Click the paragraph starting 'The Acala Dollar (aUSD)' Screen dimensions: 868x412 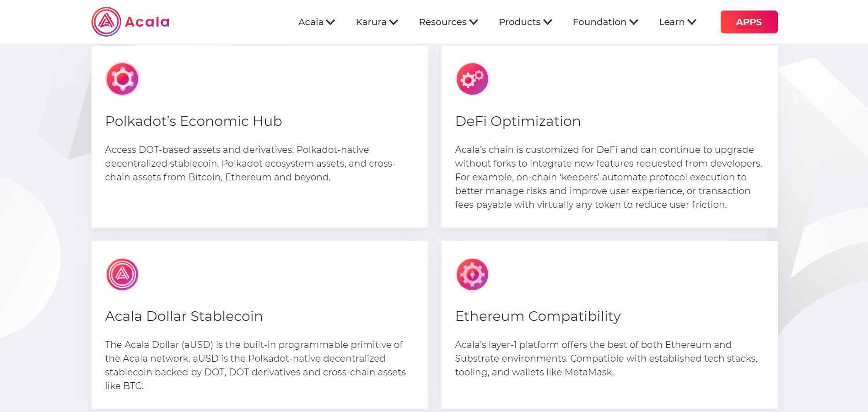pyautogui.click(x=255, y=365)
